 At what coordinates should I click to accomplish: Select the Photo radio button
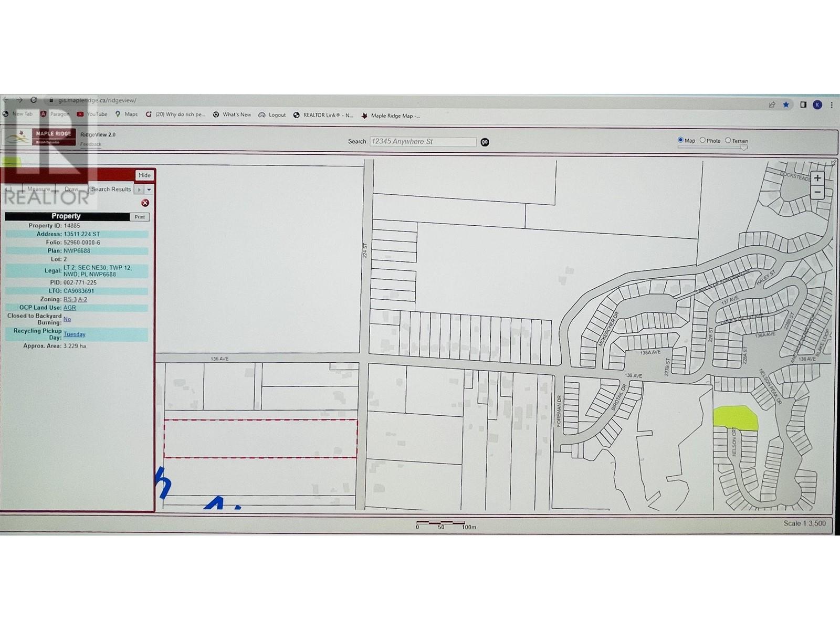(702, 140)
